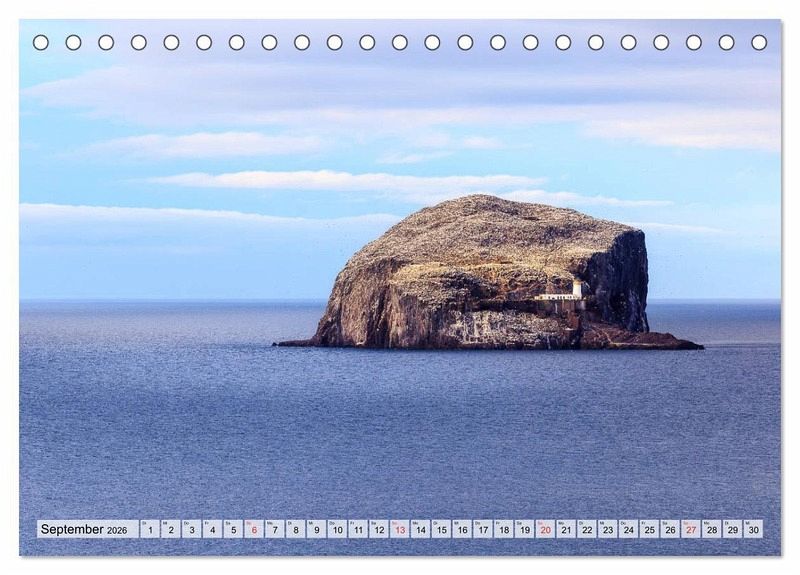
Task: Select day 18 in the date row
Action: (x=503, y=529)
